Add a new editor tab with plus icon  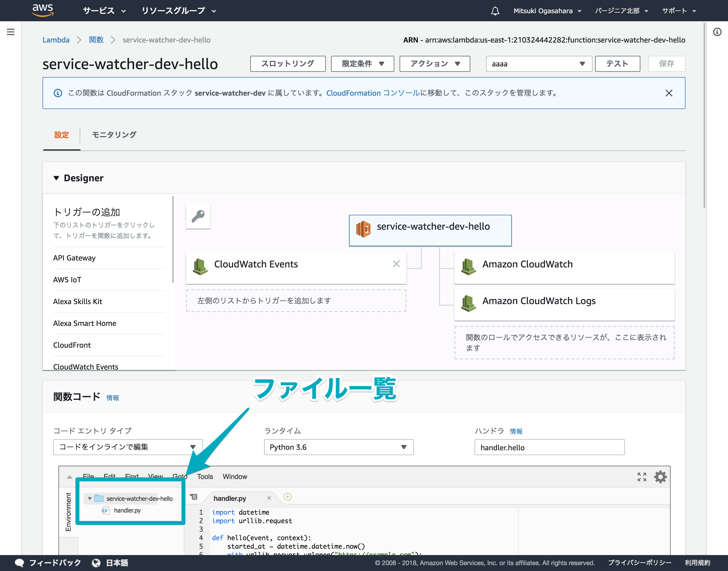coord(287,497)
